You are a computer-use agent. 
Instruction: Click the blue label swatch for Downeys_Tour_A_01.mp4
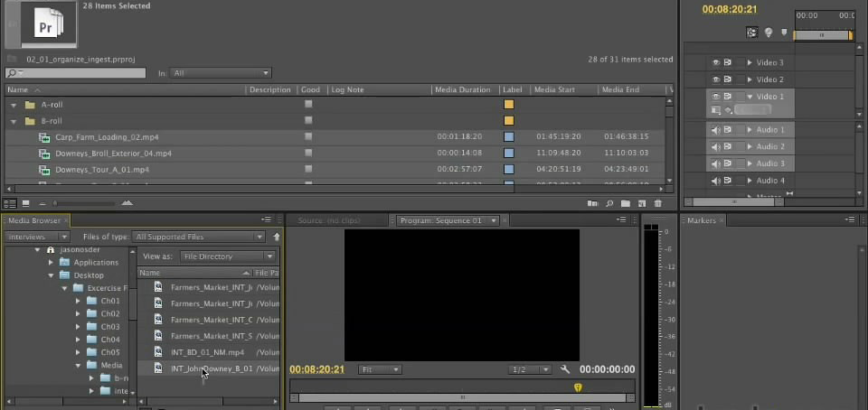point(509,170)
